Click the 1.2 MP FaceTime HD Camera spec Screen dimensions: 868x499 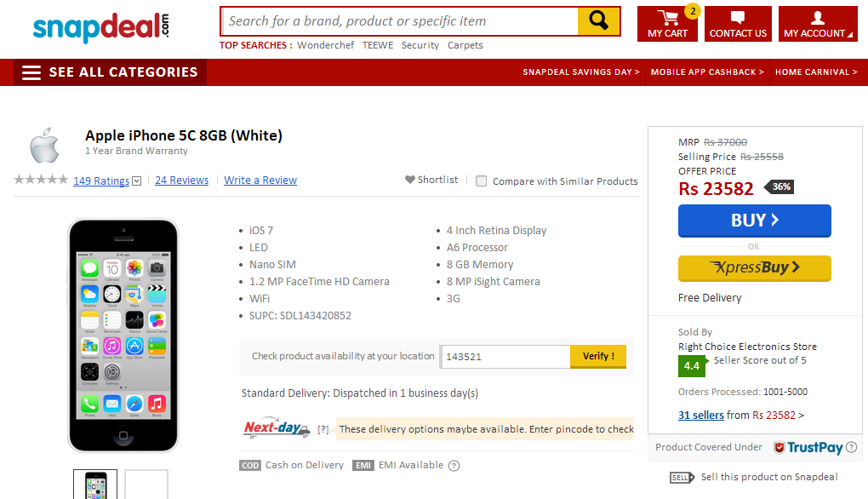tap(319, 281)
